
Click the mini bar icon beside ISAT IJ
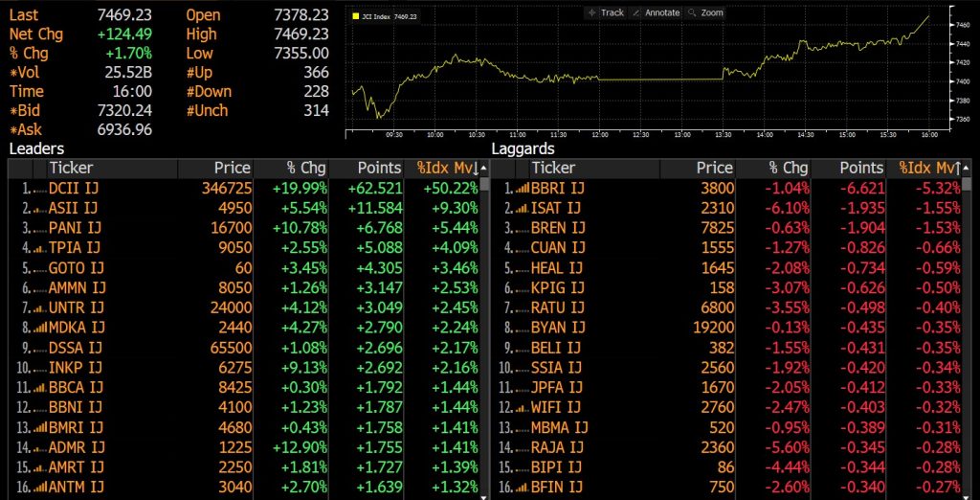(x=523, y=209)
